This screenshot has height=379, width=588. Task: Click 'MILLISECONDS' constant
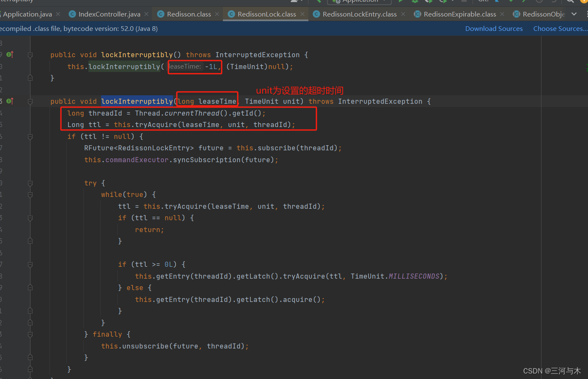pyautogui.click(x=414, y=276)
